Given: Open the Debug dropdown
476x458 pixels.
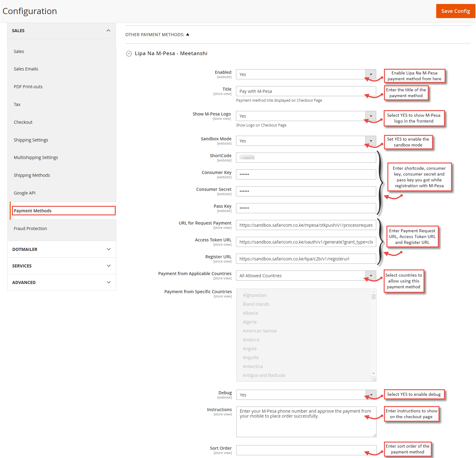Looking at the screenshot, I should 306,395.
